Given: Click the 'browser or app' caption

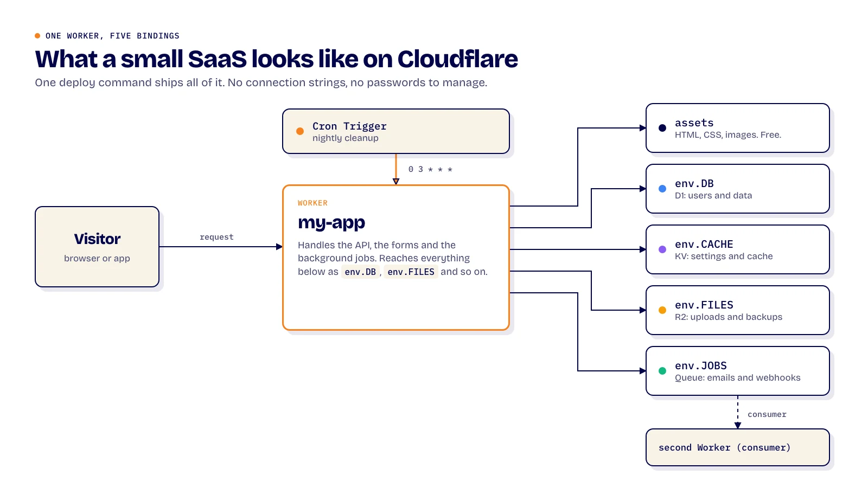Looking at the screenshot, I should tap(97, 259).
